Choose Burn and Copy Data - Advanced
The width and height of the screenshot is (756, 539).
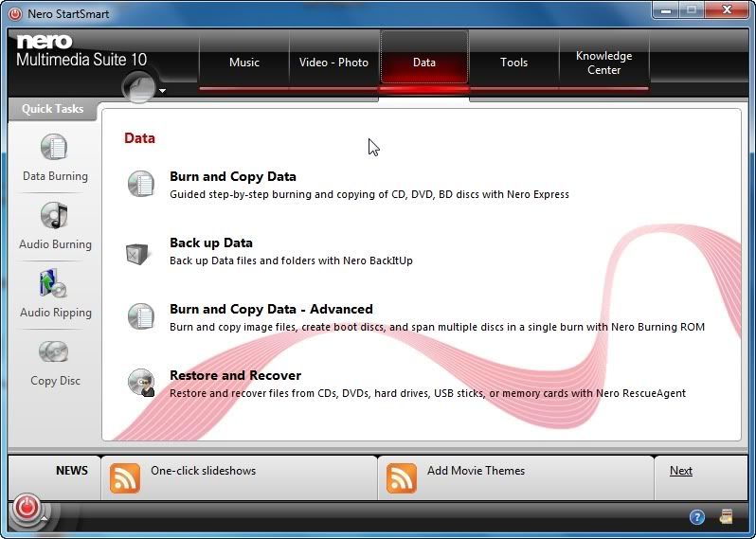[x=271, y=309]
